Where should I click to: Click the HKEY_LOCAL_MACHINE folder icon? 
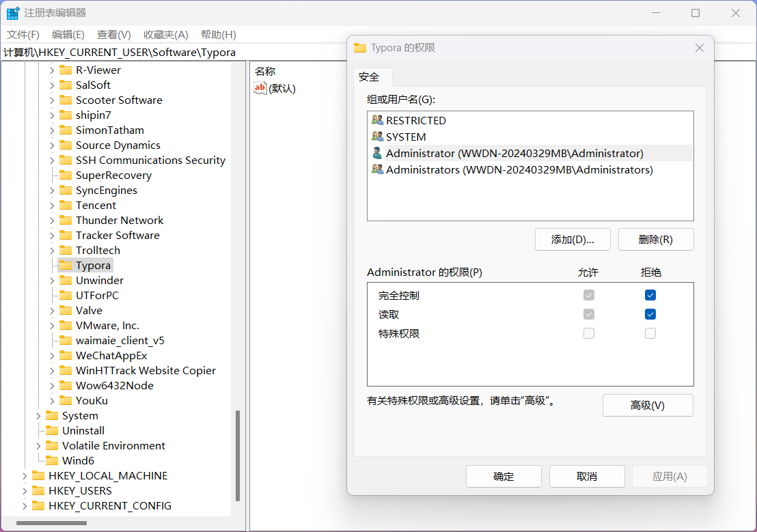click(x=38, y=476)
